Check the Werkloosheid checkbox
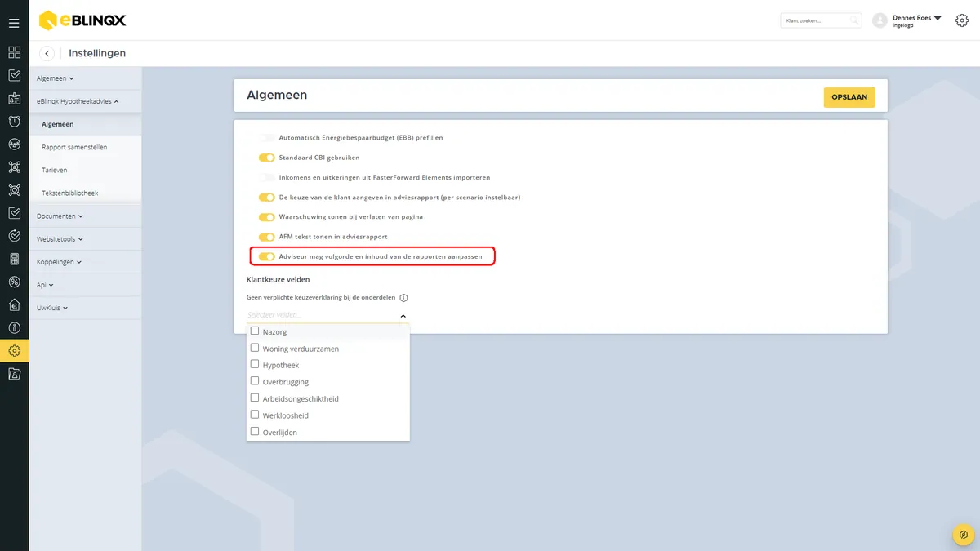 255,415
